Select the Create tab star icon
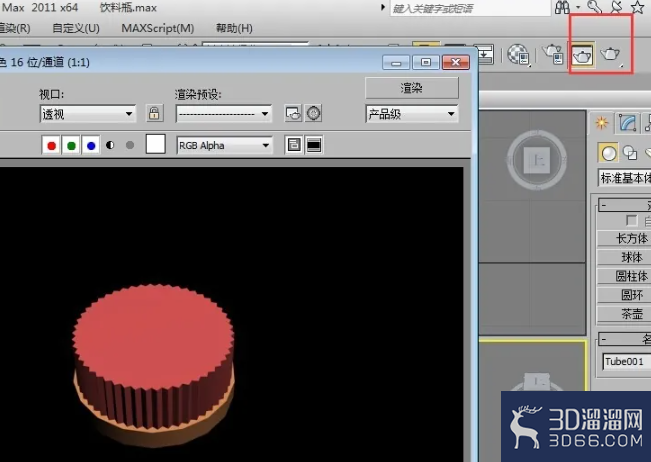 601,123
